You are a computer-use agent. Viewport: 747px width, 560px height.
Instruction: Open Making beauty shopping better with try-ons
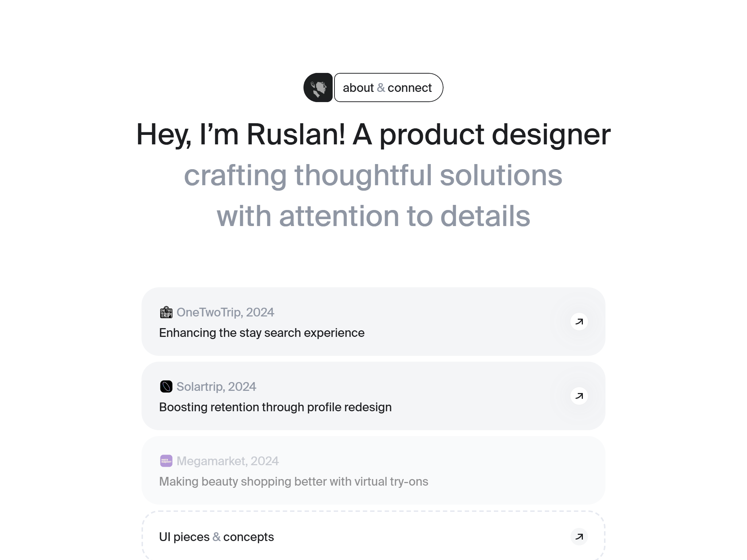(294, 482)
